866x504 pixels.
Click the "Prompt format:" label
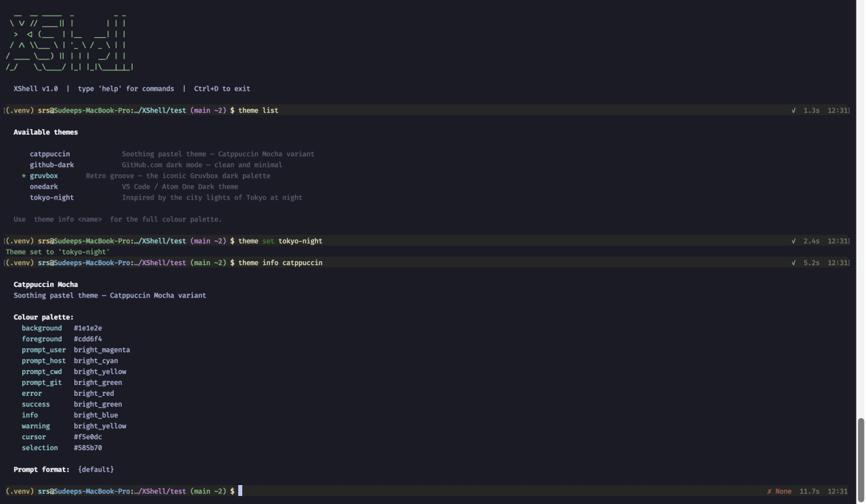click(41, 469)
